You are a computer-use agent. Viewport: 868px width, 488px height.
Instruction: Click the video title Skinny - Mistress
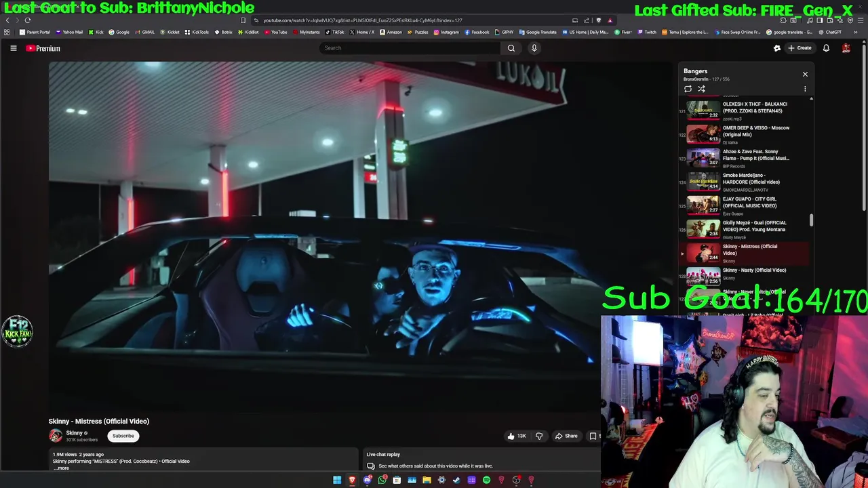[x=99, y=421]
